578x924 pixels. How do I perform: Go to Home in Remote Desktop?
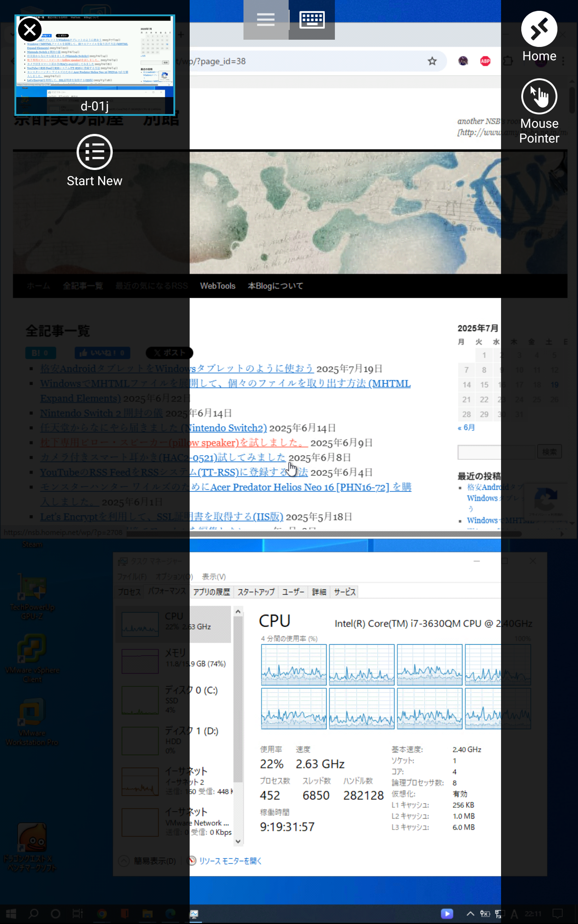pos(539,37)
